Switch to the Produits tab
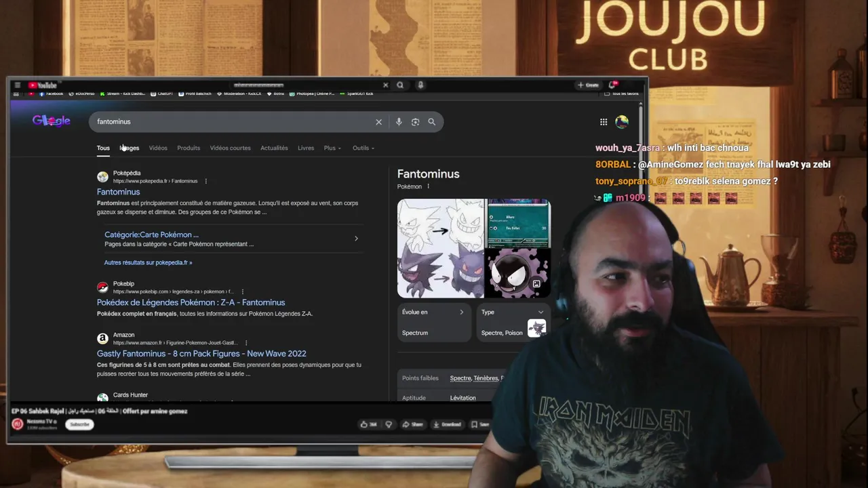Screen dimensions: 868x488 [189, 148]
